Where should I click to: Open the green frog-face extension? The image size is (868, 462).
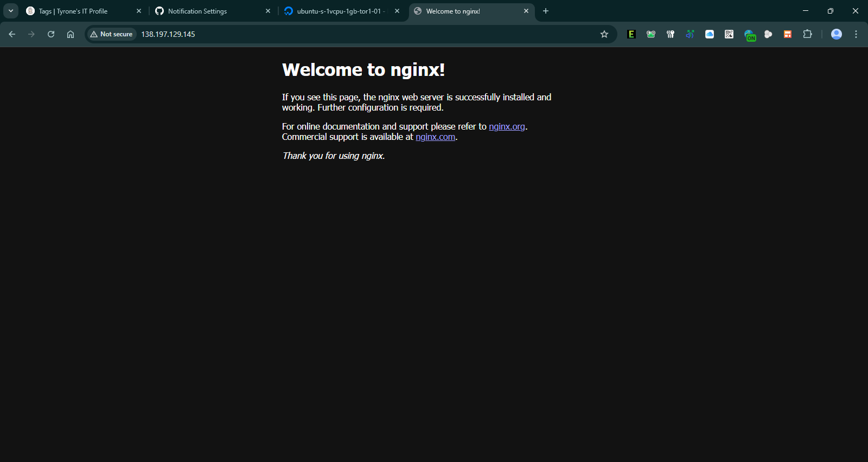coord(651,34)
